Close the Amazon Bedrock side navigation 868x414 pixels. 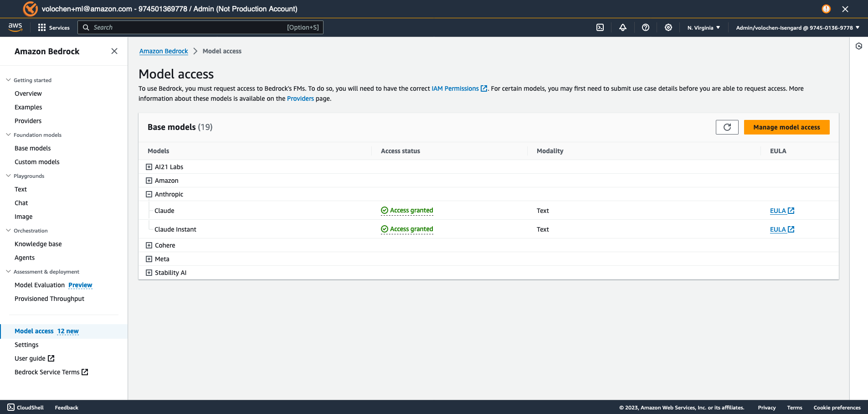[x=114, y=51]
